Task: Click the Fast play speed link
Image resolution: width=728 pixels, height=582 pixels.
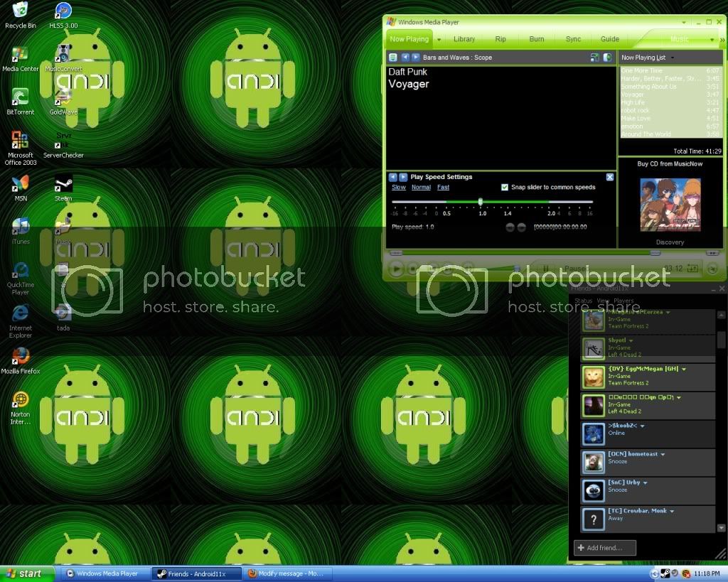Action: click(443, 188)
